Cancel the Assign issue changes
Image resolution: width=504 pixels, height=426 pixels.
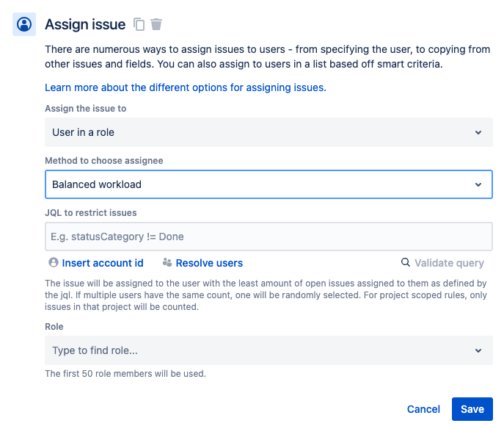click(423, 409)
